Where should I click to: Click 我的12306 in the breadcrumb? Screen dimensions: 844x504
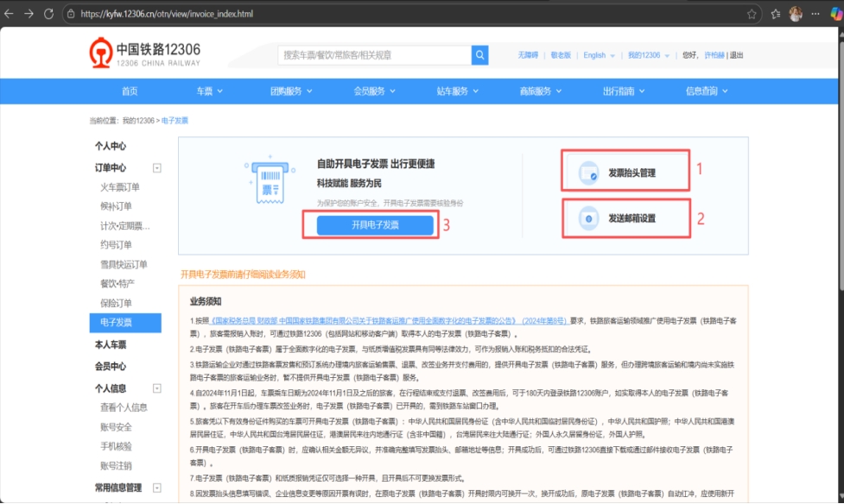(138, 121)
